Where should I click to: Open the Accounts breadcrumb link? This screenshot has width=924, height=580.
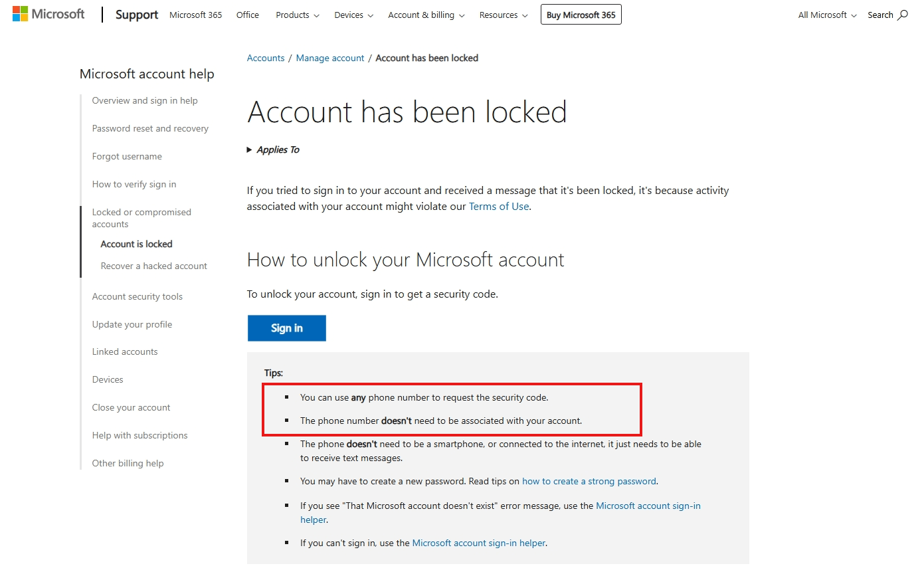click(x=265, y=58)
